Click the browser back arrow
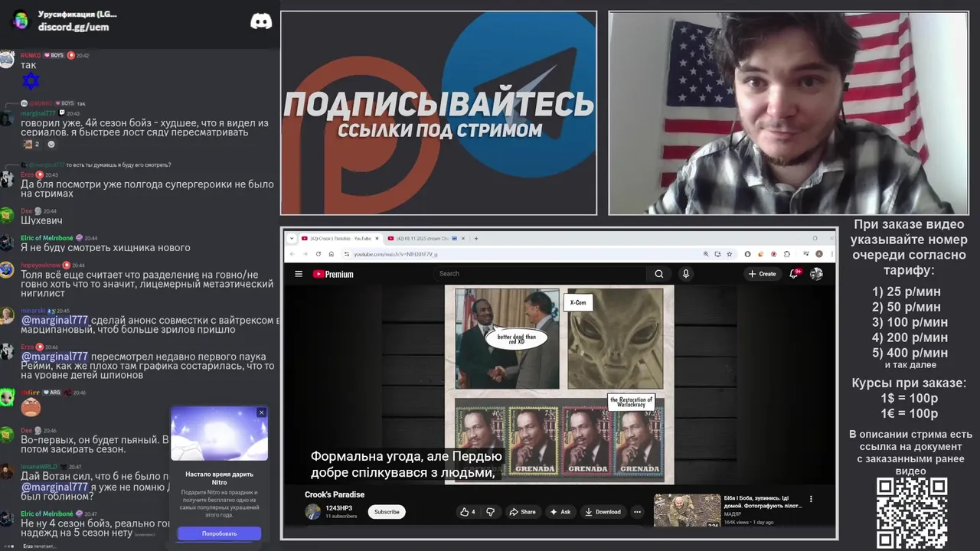Viewport: 980px width, 551px height. pos(292,254)
